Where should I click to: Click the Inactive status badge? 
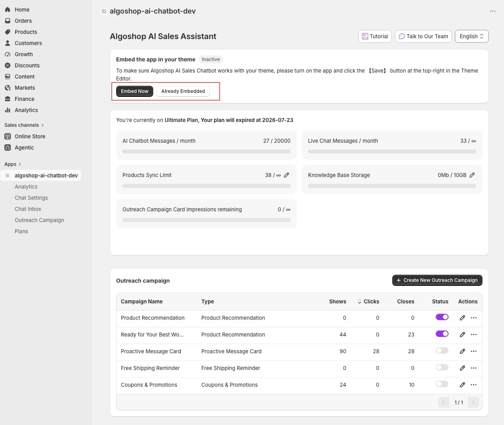tap(211, 59)
